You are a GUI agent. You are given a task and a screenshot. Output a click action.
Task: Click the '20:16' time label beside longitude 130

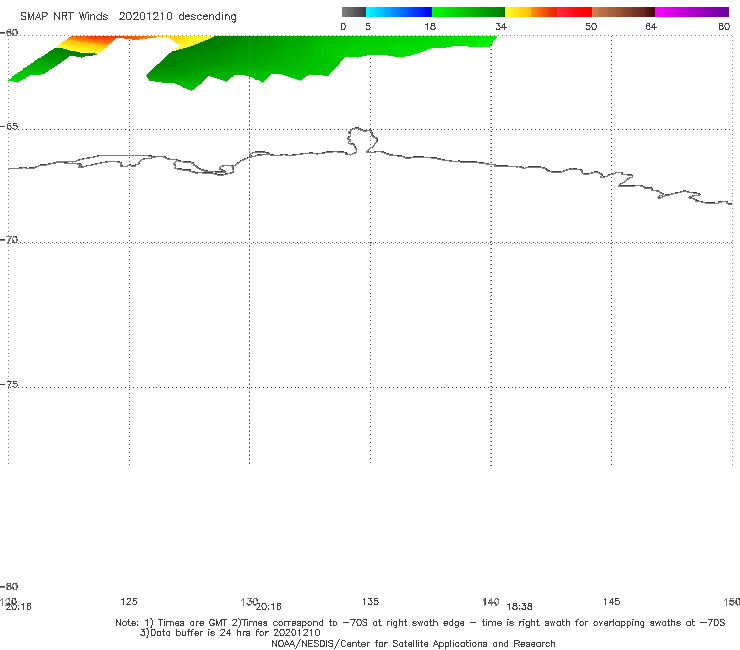(x=269, y=607)
